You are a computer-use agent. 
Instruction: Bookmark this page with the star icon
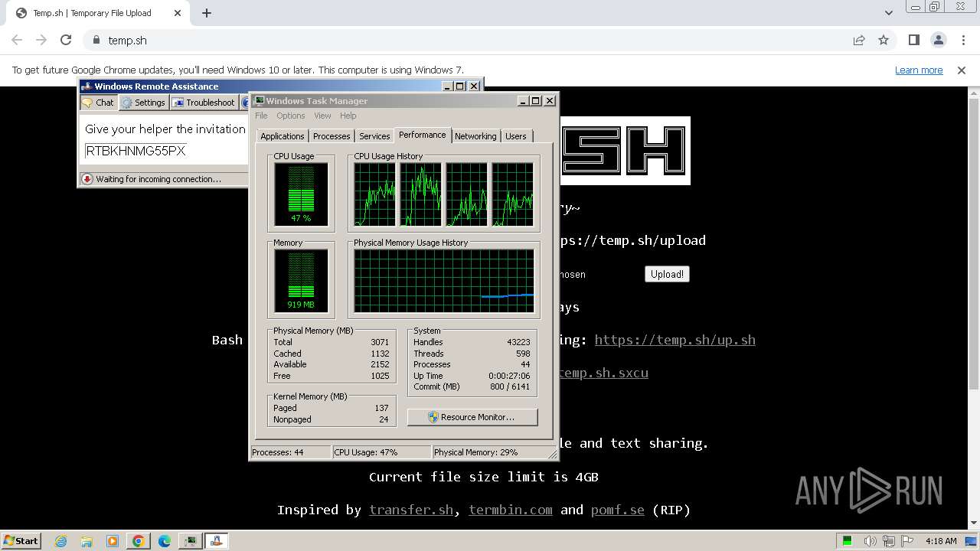click(x=884, y=41)
